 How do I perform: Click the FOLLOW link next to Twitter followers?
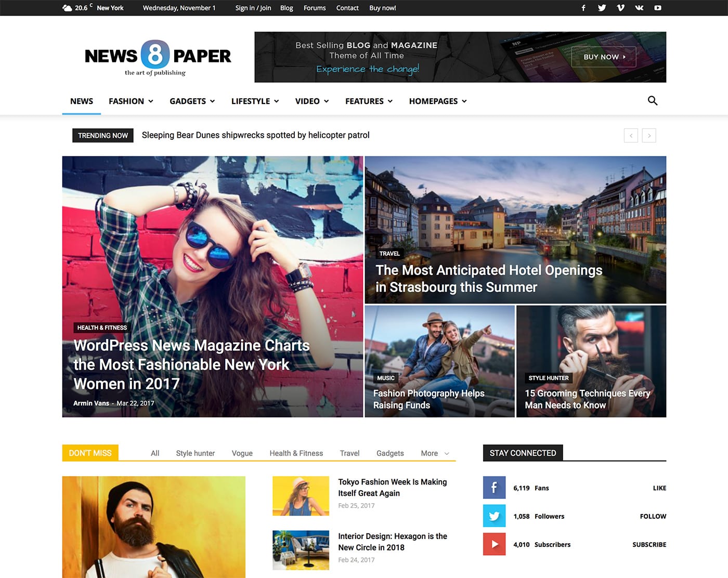click(653, 516)
